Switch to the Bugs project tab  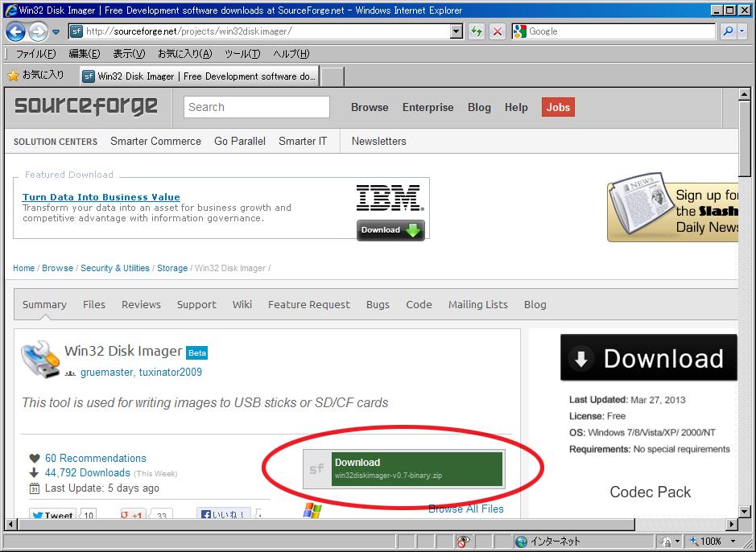[378, 304]
